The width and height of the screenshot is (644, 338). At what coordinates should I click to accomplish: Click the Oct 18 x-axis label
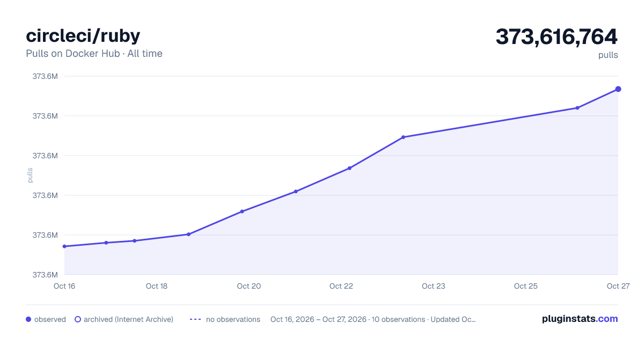[x=157, y=286]
